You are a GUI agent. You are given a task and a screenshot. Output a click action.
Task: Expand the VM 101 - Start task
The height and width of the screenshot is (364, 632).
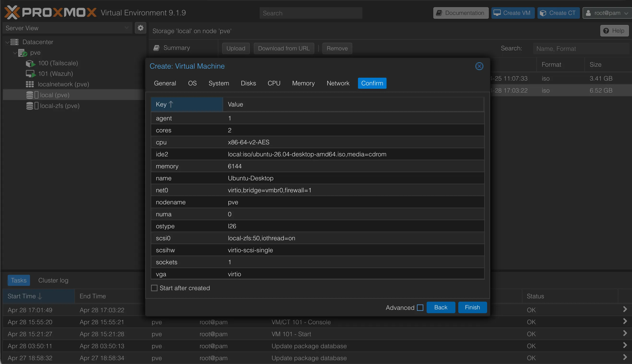(x=625, y=333)
